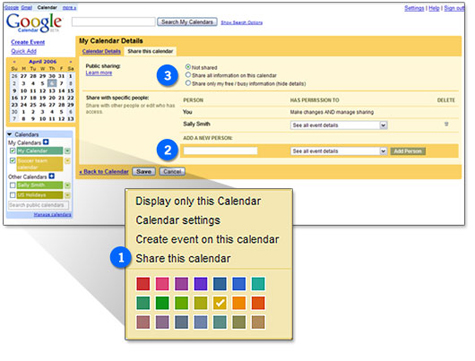Pick the teal color swatch in top row
The width and height of the screenshot is (475, 361).
tap(258, 284)
